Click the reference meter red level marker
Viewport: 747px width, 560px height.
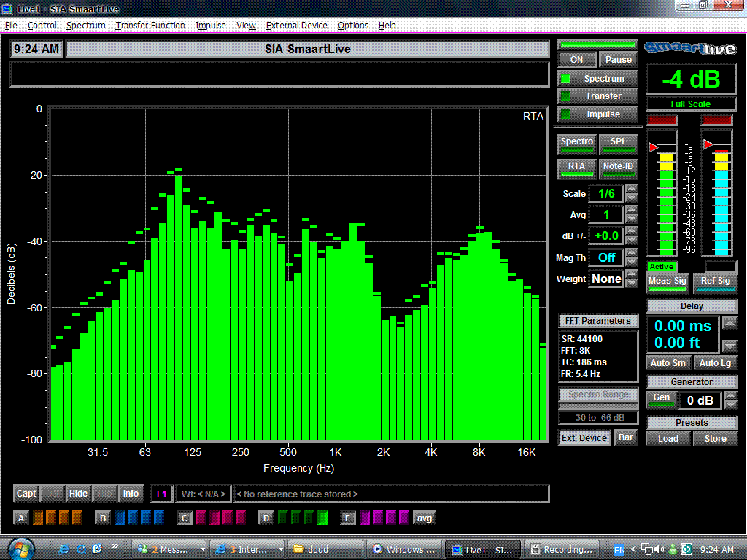coord(708,144)
